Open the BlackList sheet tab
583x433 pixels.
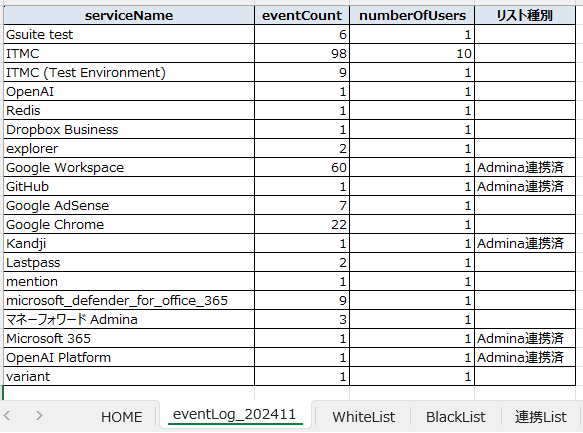pos(455,417)
